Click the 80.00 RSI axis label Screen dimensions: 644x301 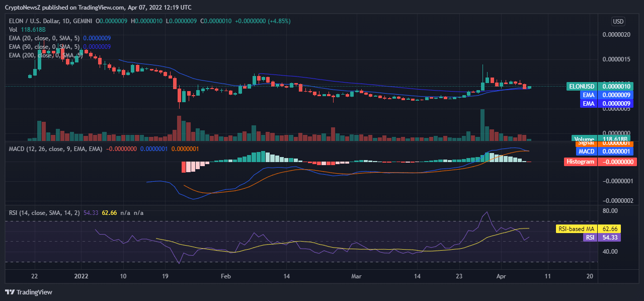(610, 210)
